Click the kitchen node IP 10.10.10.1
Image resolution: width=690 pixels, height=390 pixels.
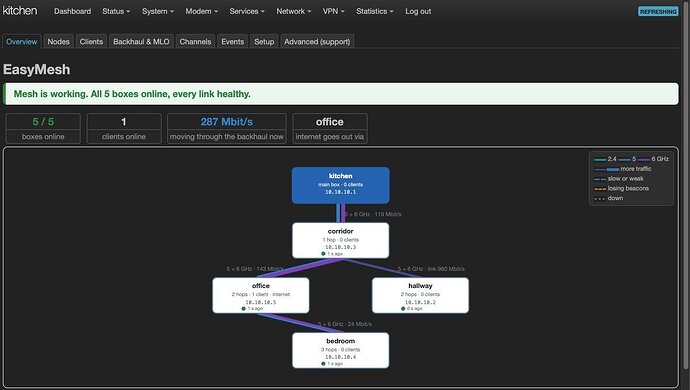pyautogui.click(x=341, y=192)
